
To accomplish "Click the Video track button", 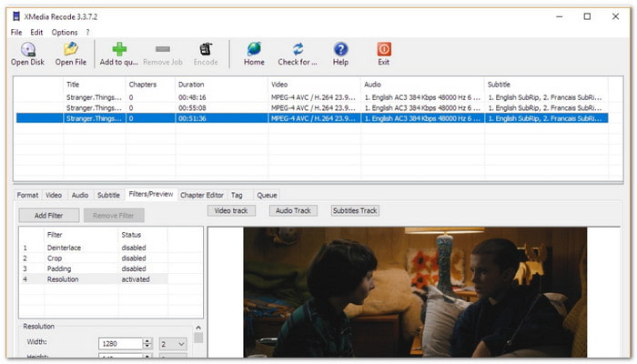I will 231,210.
